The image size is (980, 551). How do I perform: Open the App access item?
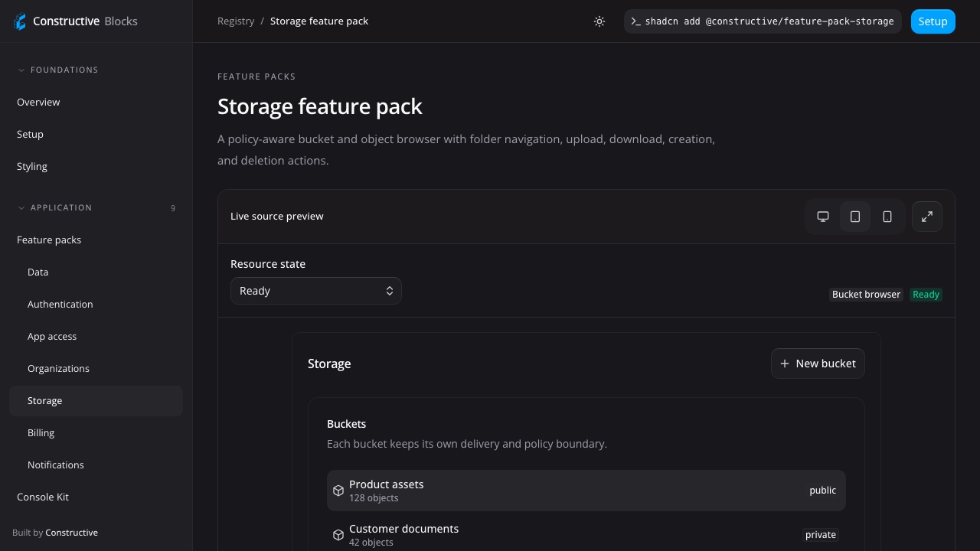point(96,336)
